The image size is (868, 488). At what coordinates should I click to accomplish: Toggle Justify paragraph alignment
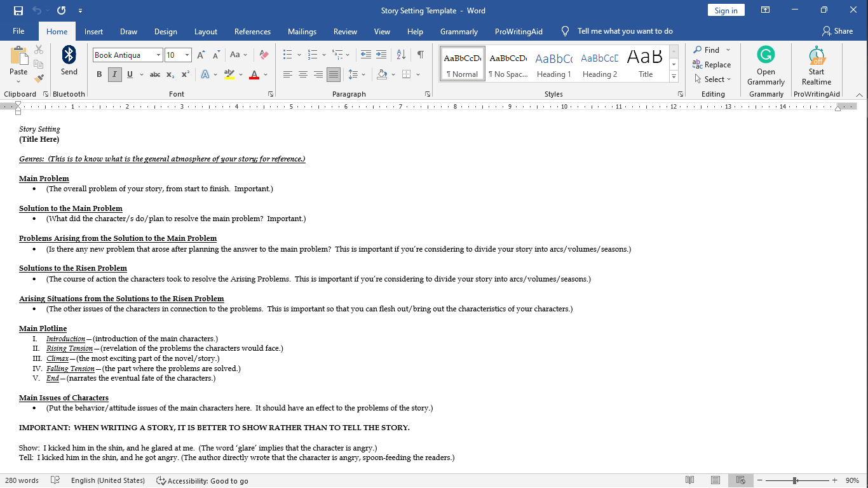[334, 74]
